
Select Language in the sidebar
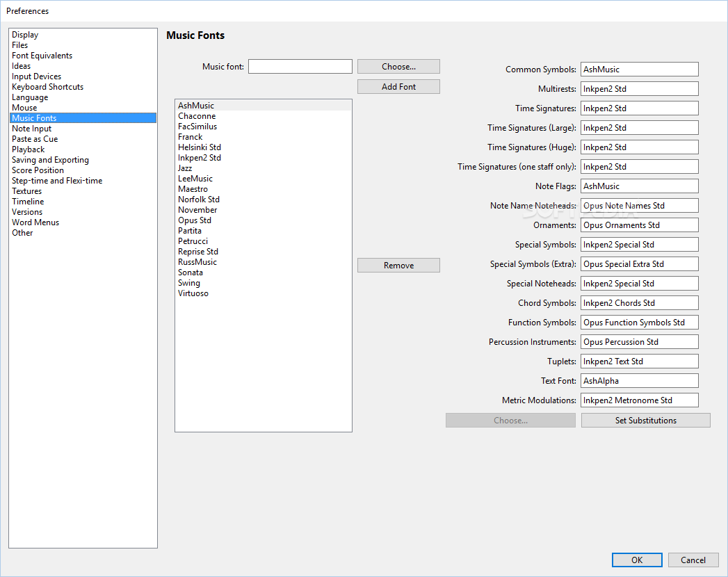(x=83, y=97)
